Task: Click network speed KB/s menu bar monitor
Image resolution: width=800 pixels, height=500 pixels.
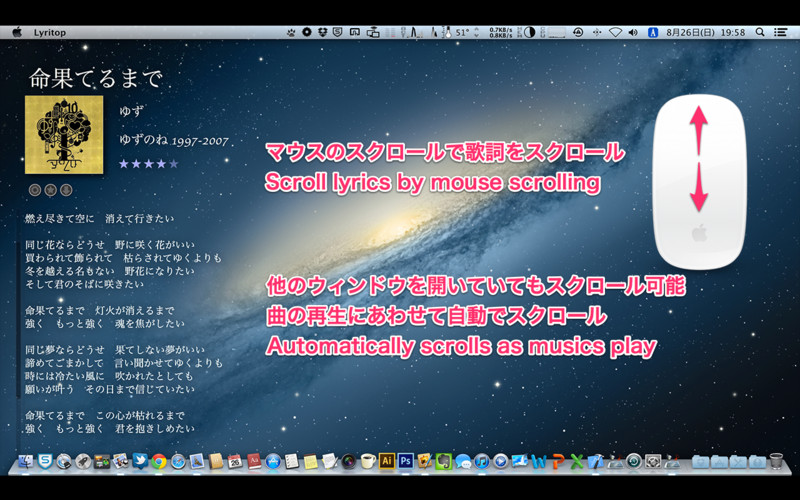Action: pyautogui.click(x=501, y=32)
